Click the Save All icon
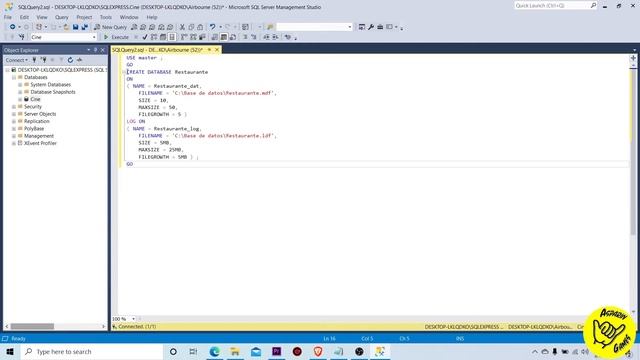Viewport: 640px width, 360px height. 84,27
